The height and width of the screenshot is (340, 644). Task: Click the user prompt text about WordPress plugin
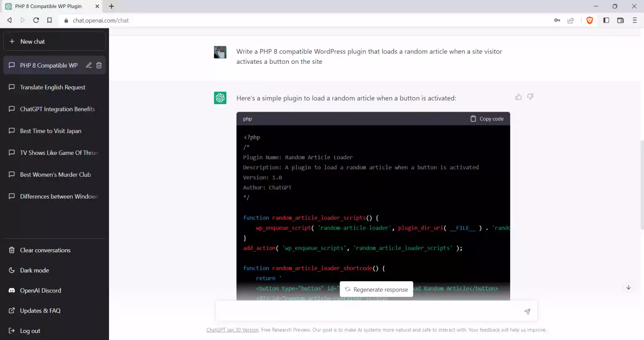(369, 56)
